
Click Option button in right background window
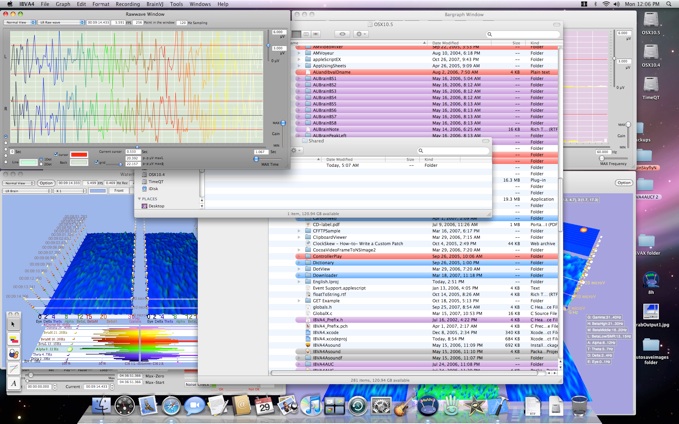click(624, 183)
